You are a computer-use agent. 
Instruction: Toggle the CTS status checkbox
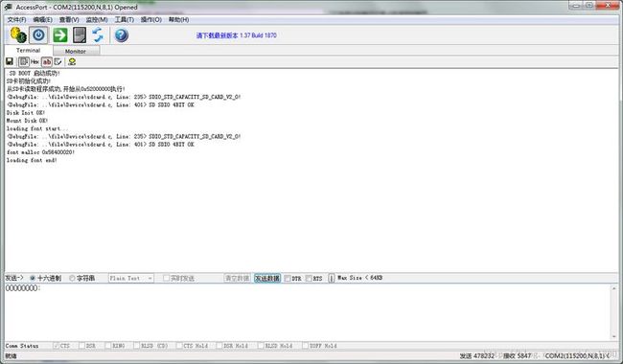[x=56, y=346]
